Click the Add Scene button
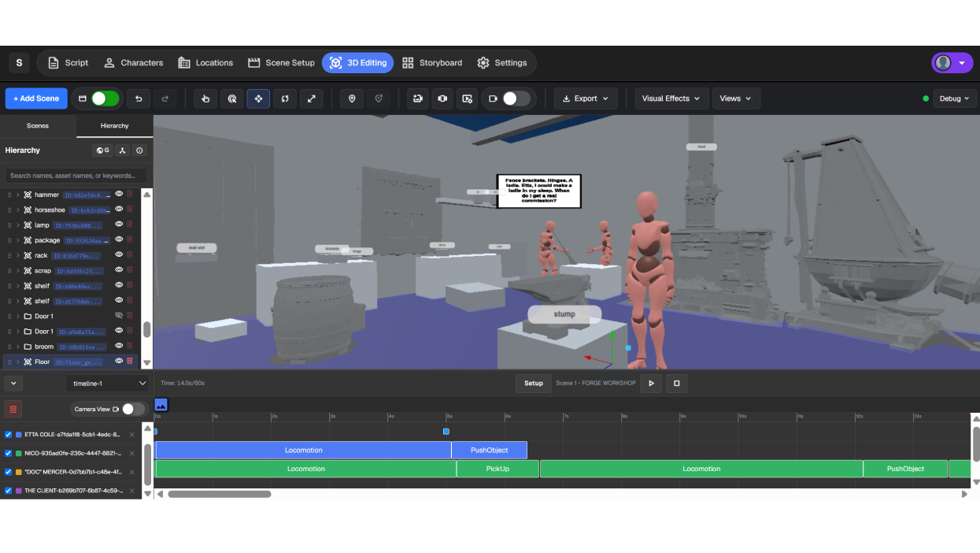 click(x=36, y=98)
